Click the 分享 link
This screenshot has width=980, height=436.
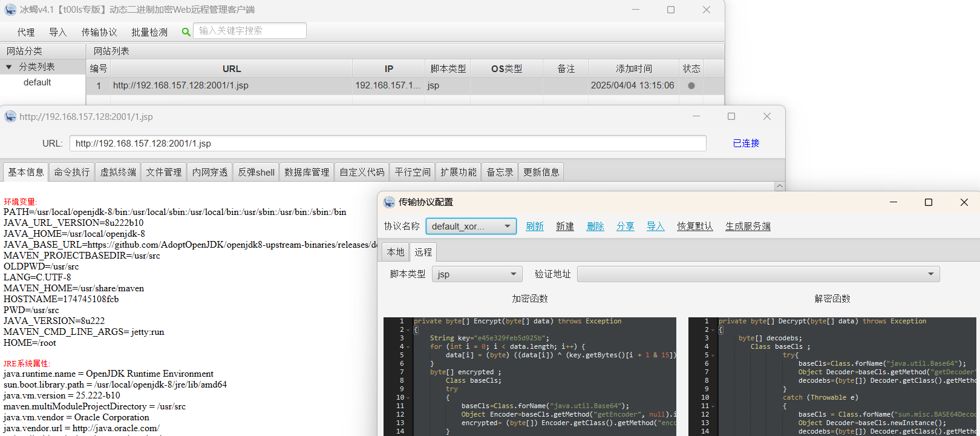[626, 226]
